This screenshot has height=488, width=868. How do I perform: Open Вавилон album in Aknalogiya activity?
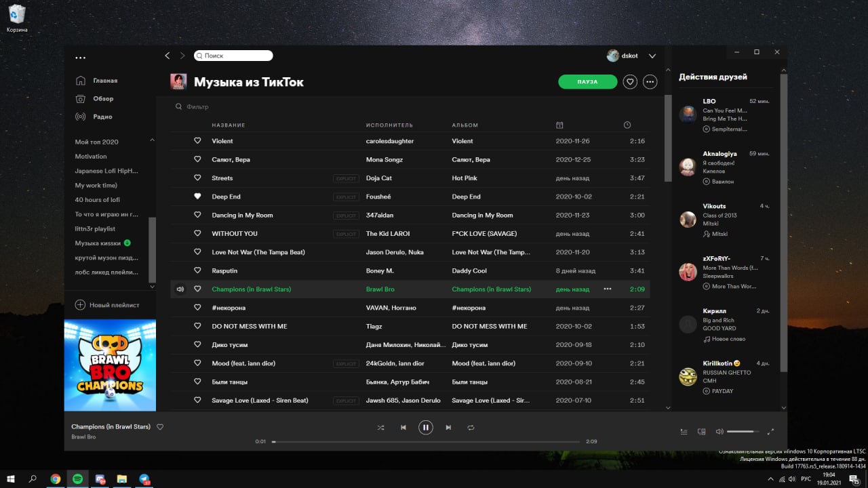pos(723,182)
